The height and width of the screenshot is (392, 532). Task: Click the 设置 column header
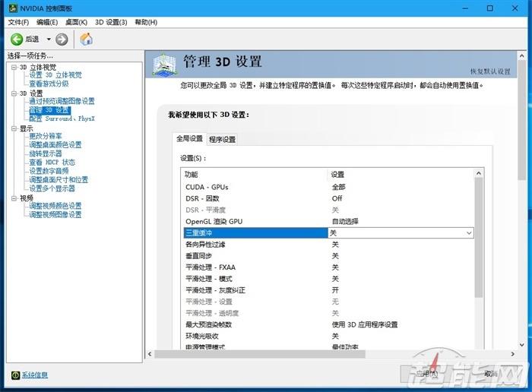tap(401, 174)
